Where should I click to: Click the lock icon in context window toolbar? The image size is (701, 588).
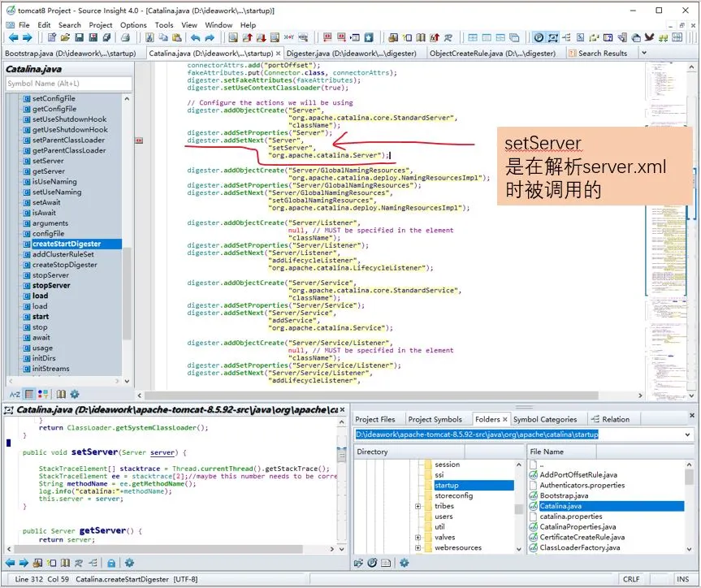point(111,563)
